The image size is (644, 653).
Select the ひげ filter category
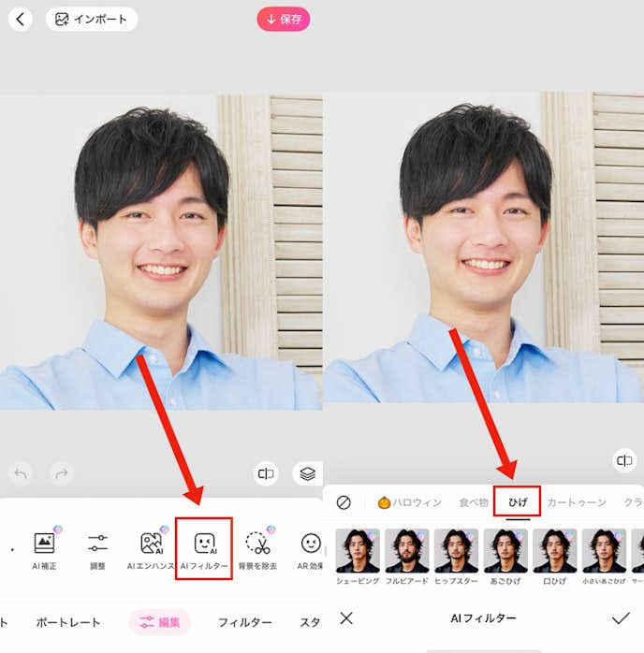tap(517, 501)
